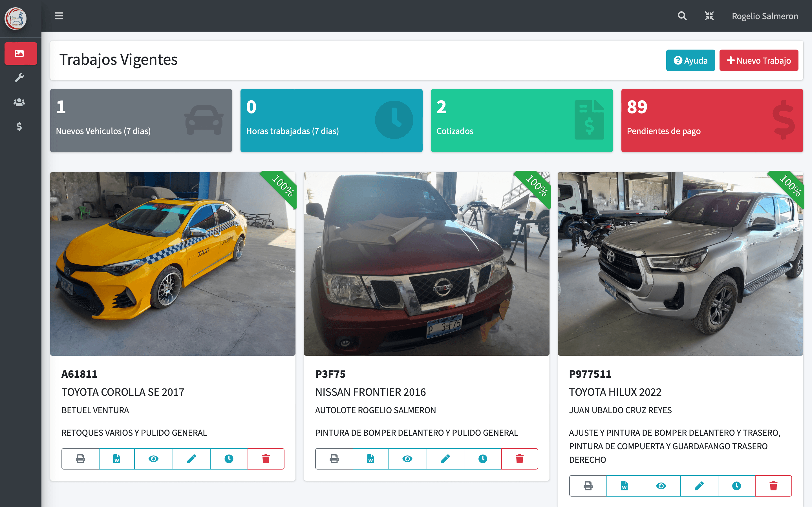
Task: Create a job with Nuevo Trabajo
Action: coord(758,60)
